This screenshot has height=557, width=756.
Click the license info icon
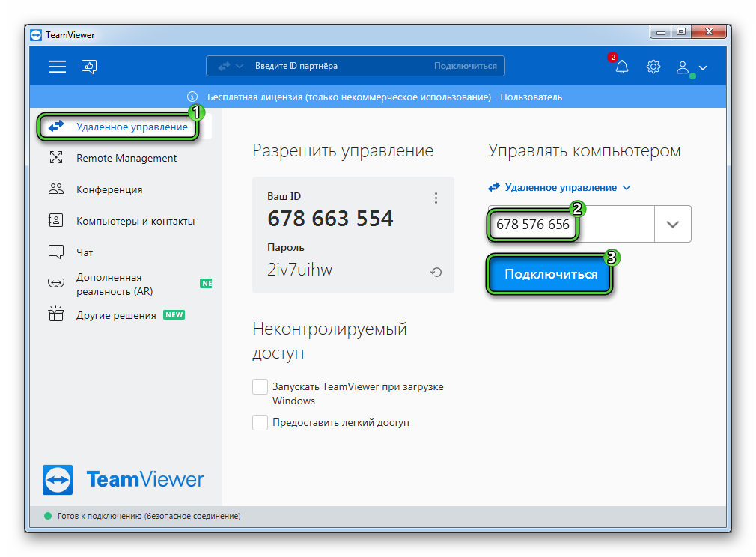(192, 97)
